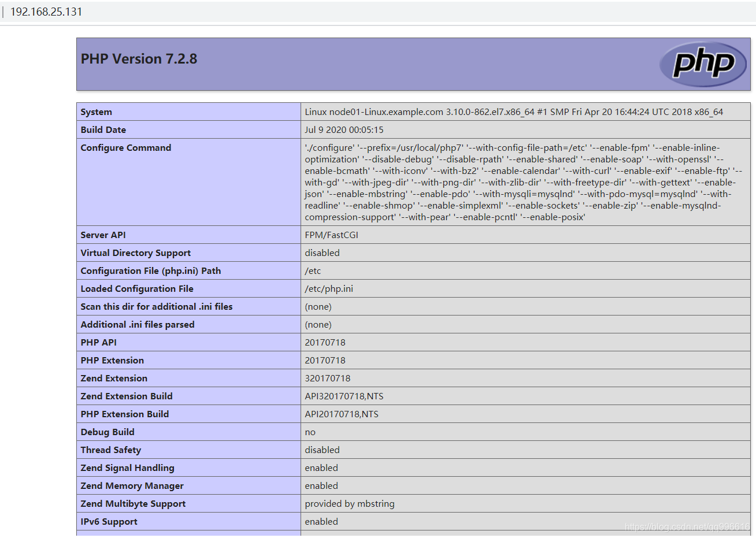The width and height of the screenshot is (756, 538).
Task: Select the PHP Version 7.2.8 heading
Action: pos(139,59)
